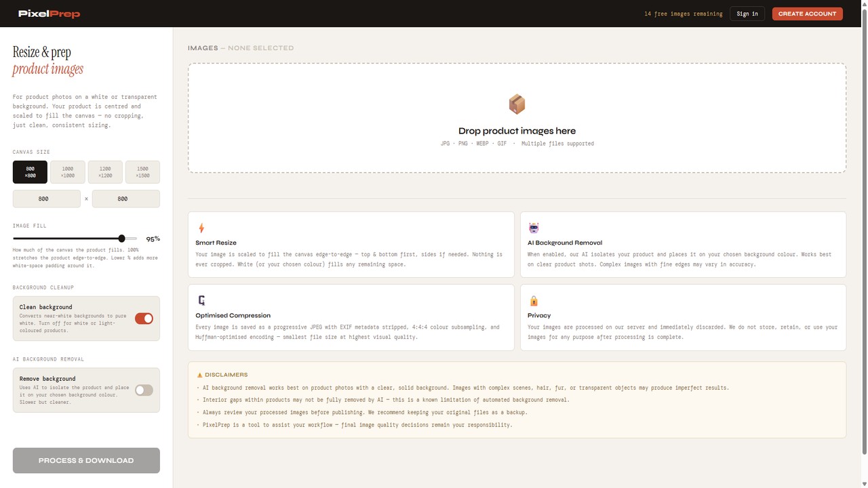Screen dimensions: 868x488
Task: Click the Drop product images here area
Action: [517, 131]
